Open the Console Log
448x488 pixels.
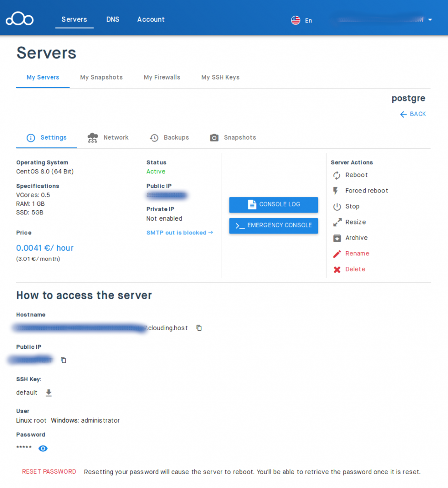273,205
